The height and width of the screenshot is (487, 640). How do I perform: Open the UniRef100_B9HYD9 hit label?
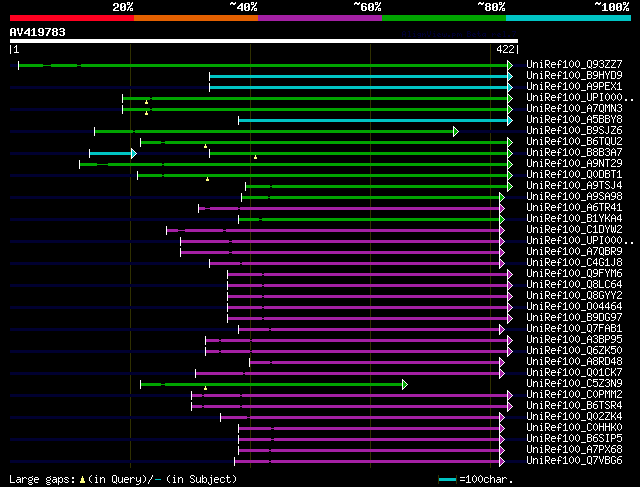click(x=574, y=76)
